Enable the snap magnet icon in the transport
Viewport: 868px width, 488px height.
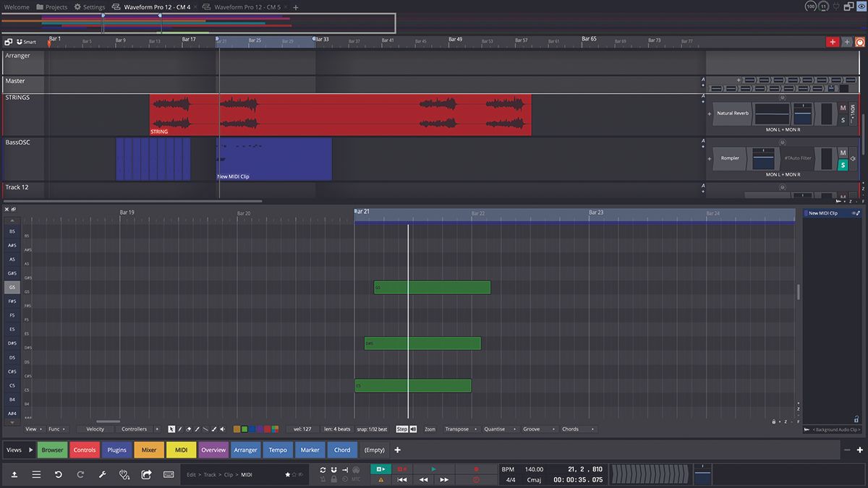click(x=333, y=470)
